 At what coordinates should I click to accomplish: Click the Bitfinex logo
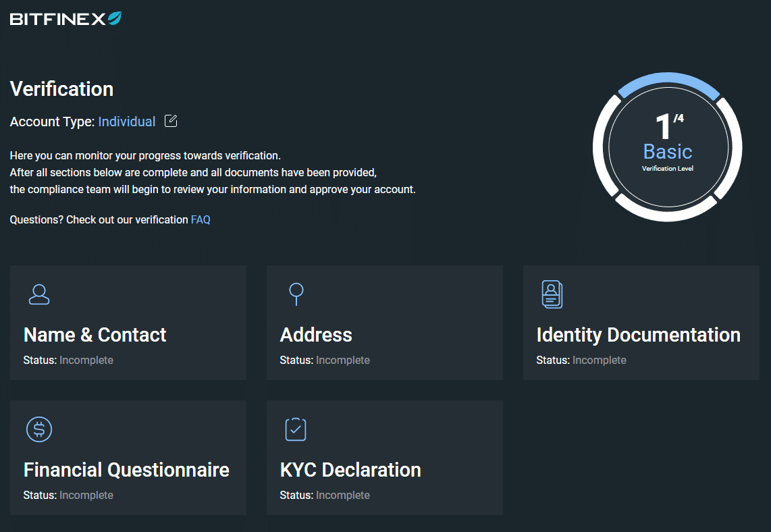click(65, 19)
